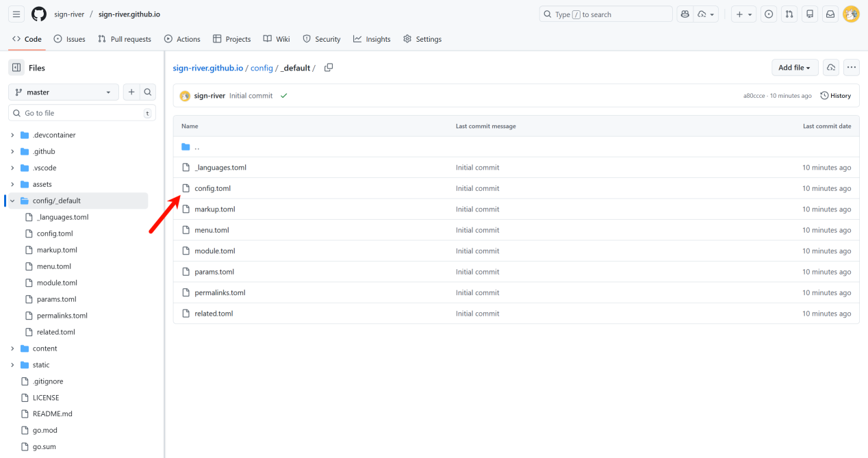This screenshot has height=458, width=868.
Task: Open the Add file dropdown
Action: 795,68
